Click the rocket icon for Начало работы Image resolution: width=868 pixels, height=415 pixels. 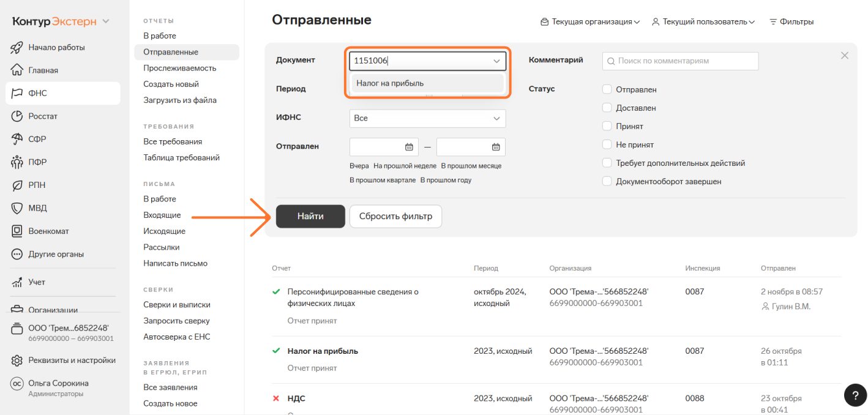pos(17,47)
